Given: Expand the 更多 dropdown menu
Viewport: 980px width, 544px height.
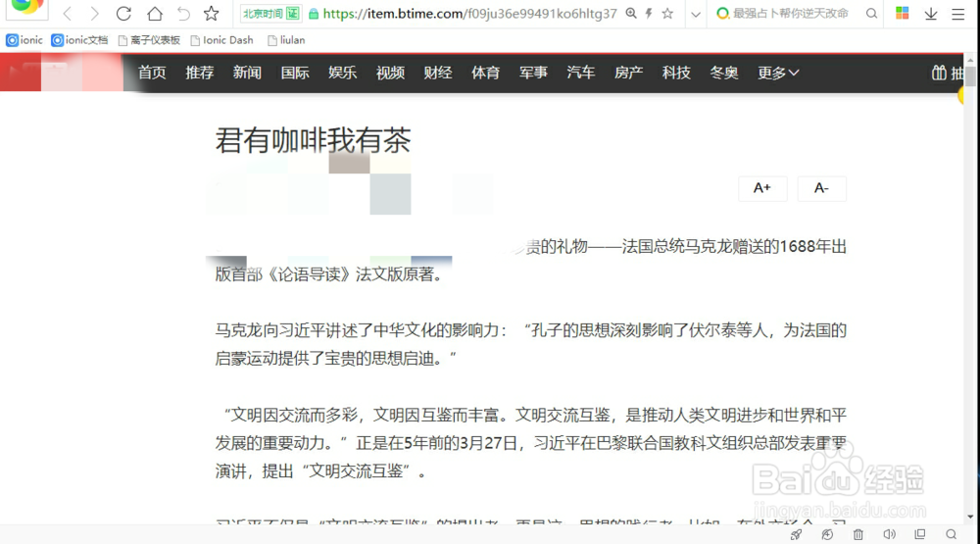Looking at the screenshot, I should pyautogui.click(x=778, y=73).
